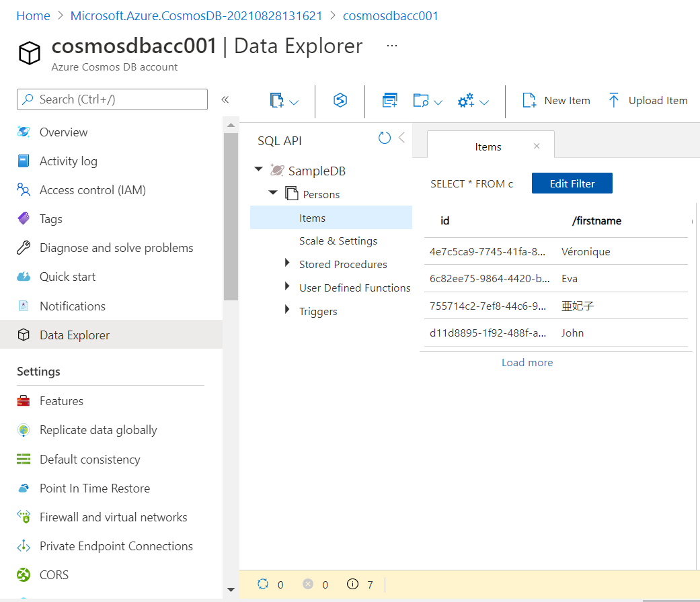Collapse the left sidebar menu
The width and height of the screenshot is (700, 602).
[225, 99]
